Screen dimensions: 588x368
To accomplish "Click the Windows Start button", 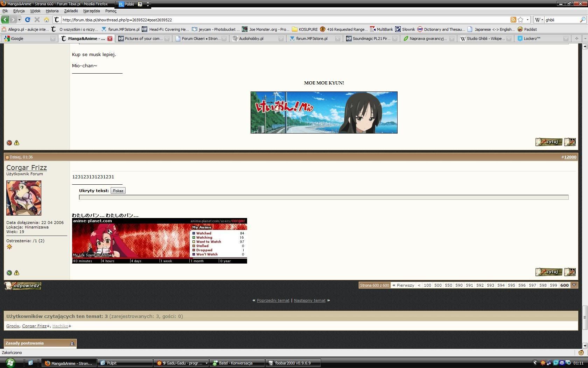I will point(10,363).
